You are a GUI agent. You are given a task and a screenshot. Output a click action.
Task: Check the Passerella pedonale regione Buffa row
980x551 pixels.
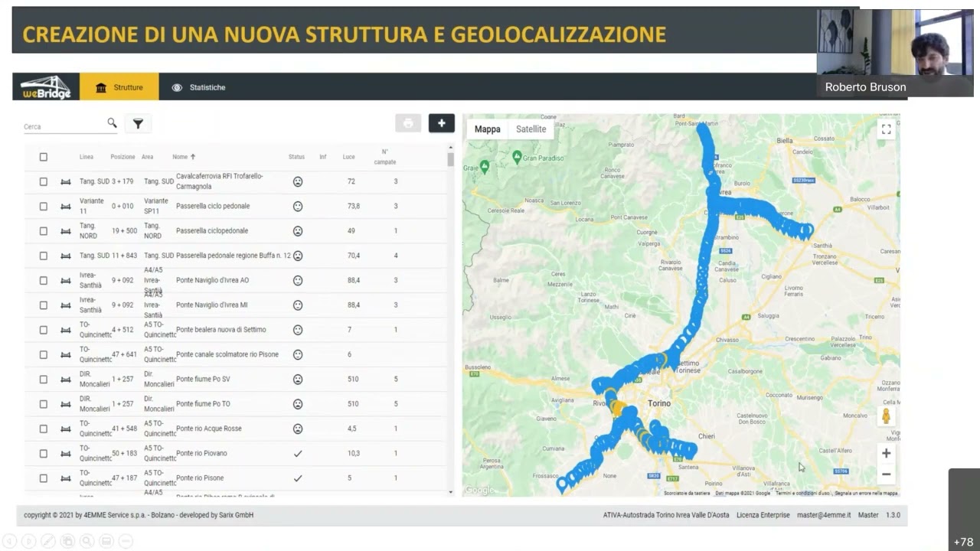[x=44, y=256]
